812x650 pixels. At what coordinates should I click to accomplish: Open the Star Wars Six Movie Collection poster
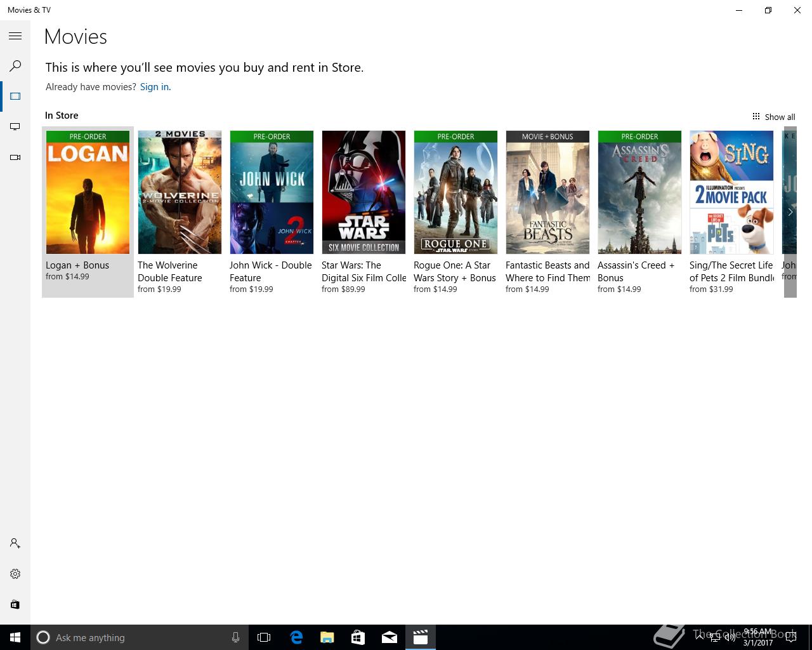click(363, 192)
